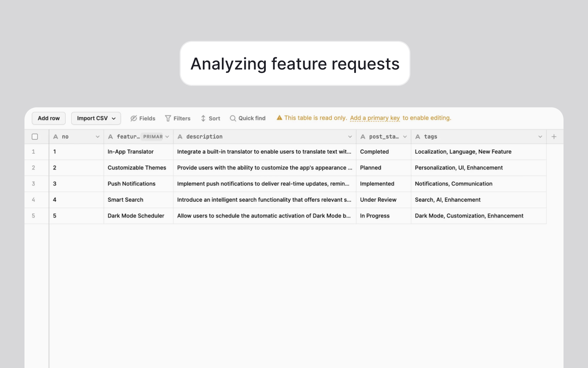Open the Sort options
Viewport: 588px width, 368px height.
(210, 118)
